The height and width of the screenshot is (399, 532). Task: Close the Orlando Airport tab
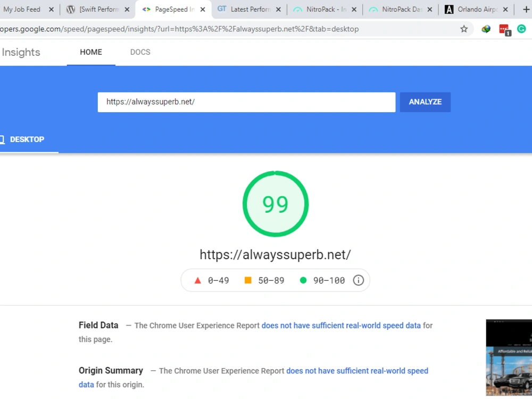pyautogui.click(x=505, y=10)
